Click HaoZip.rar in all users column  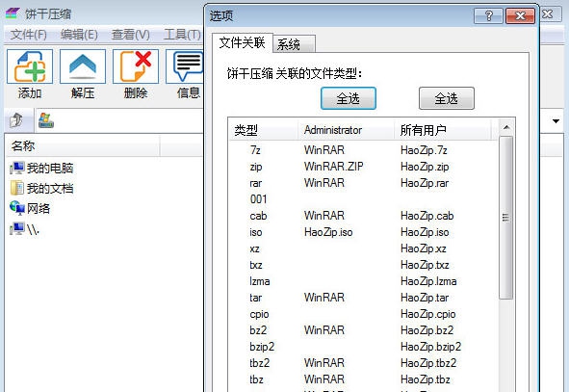425,183
